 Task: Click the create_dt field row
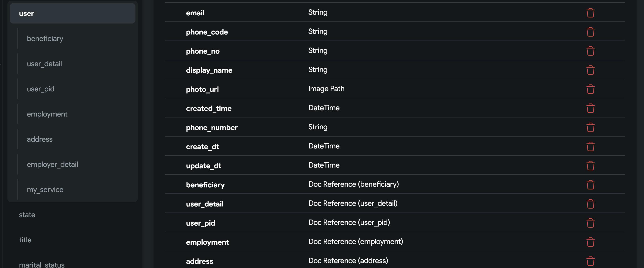click(x=395, y=146)
